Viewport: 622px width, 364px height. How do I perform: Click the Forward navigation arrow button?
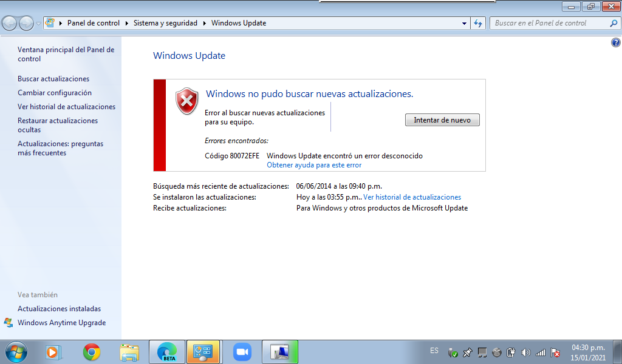[26, 24]
